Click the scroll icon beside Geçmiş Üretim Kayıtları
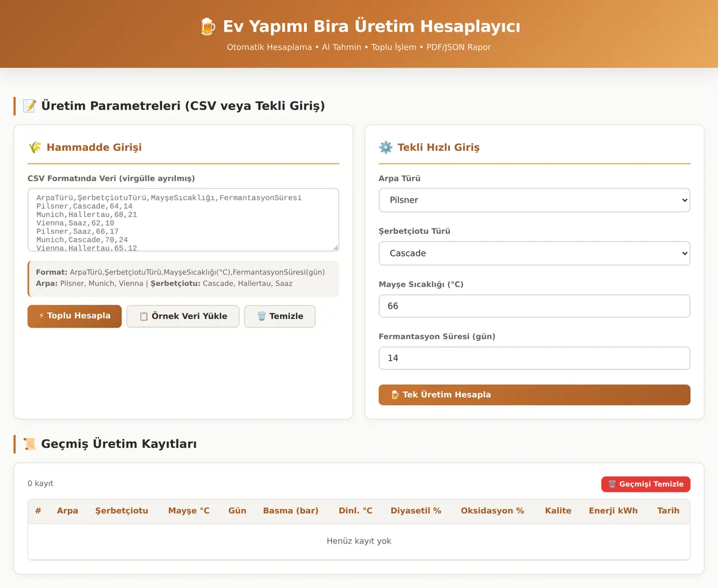This screenshot has width=718, height=588. [x=29, y=444]
